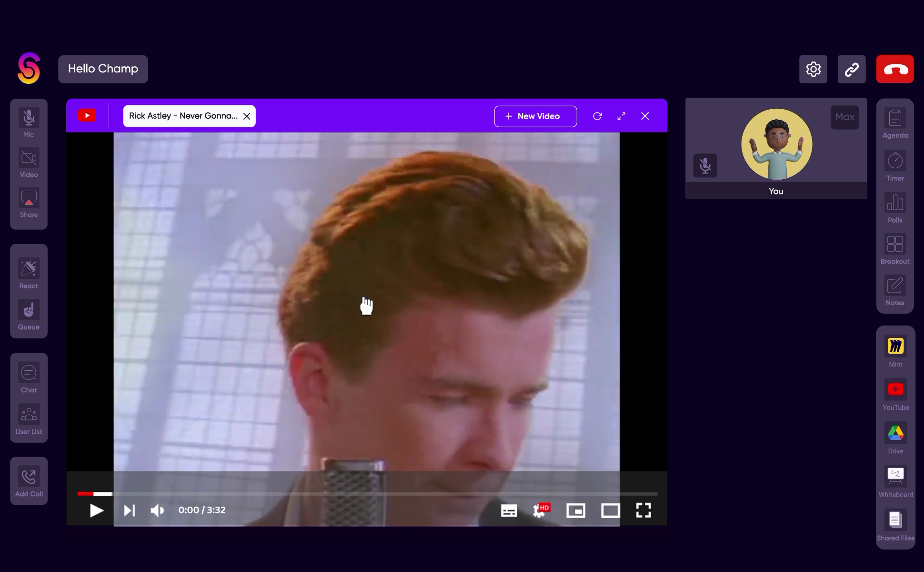
Task: Open Shared Files
Action: pyautogui.click(x=895, y=525)
